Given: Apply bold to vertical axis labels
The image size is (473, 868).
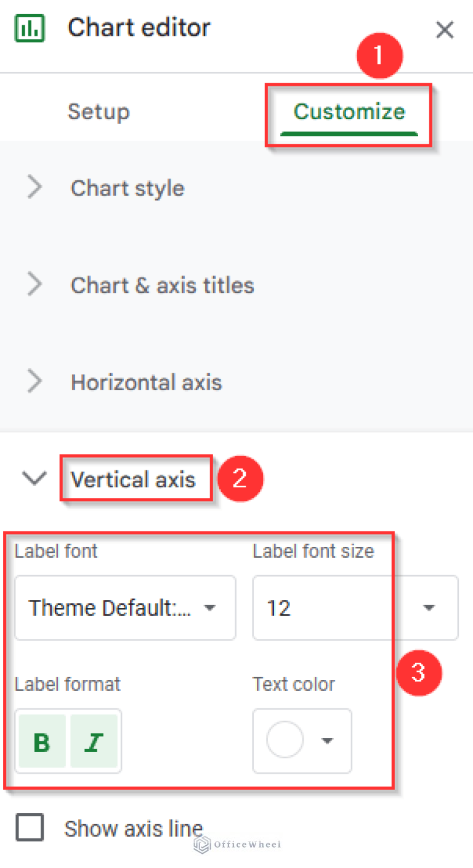Looking at the screenshot, I should point(41,741).
